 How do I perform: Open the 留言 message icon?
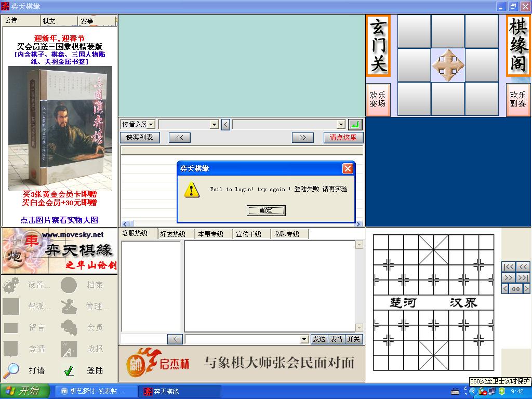tap(11, 328)
